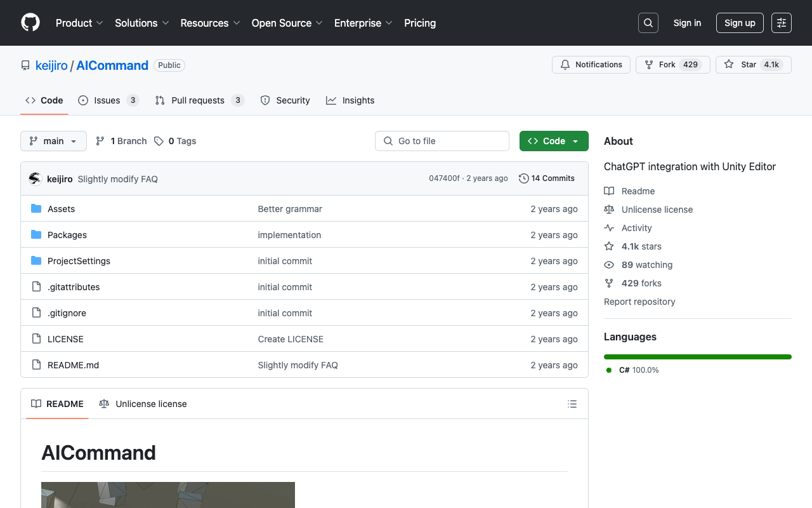Go to keijiro owner profile link
The height and width of the screenshot is (508, 812).
coord(51,65)
